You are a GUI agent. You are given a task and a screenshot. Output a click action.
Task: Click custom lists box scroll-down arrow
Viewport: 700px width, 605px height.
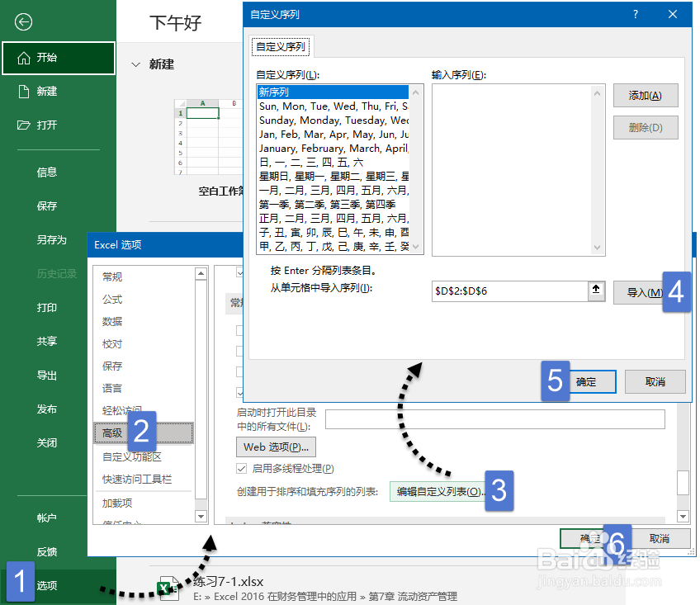coord(416,247)
